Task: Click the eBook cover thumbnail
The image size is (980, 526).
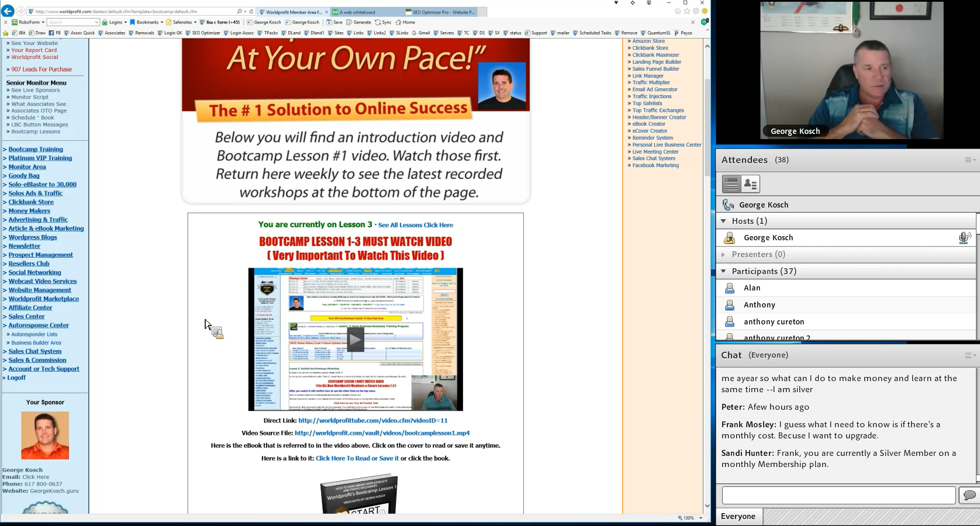Action: 359,494
